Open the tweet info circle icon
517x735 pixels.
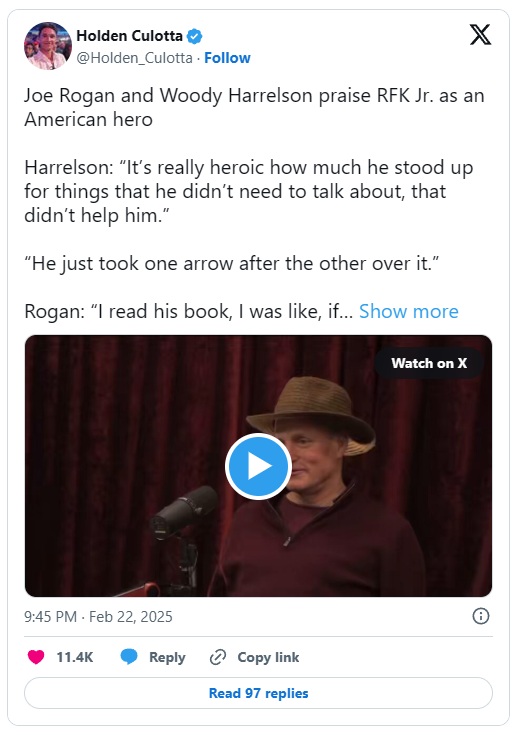point(480,616)
